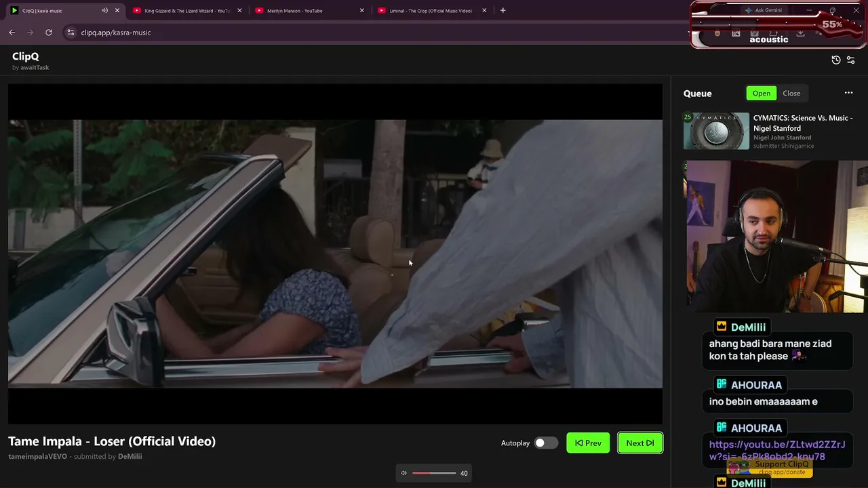Click the chat message "ino bebin emaaaaaam e"
This screenshot has width=868, height=488.
pyautogui.click(x=764, y=401)
